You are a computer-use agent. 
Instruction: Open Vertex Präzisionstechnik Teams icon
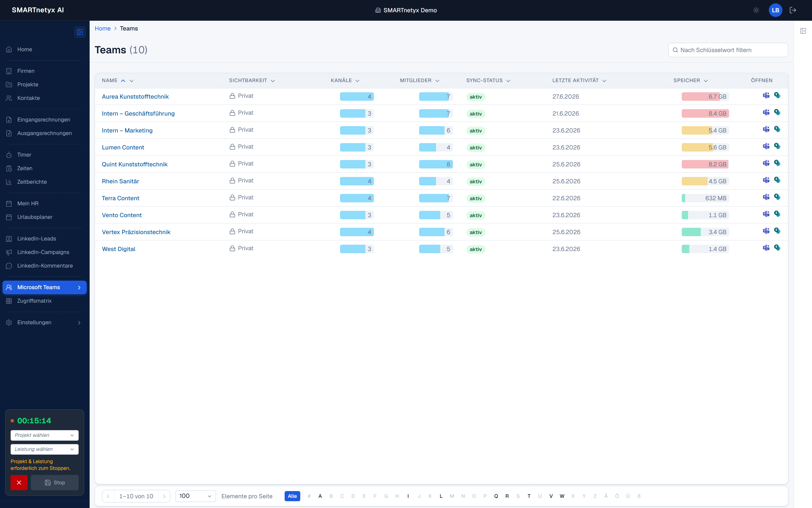[x=766, y=231]
